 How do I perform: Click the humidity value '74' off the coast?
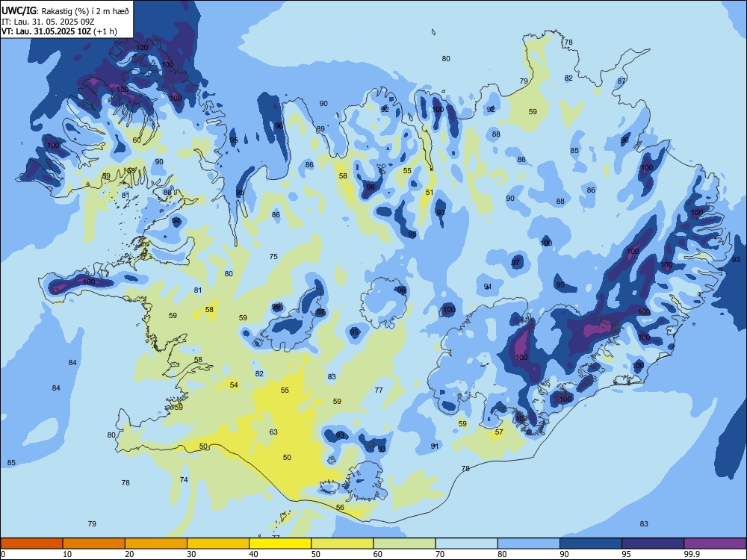click(184, 479)
